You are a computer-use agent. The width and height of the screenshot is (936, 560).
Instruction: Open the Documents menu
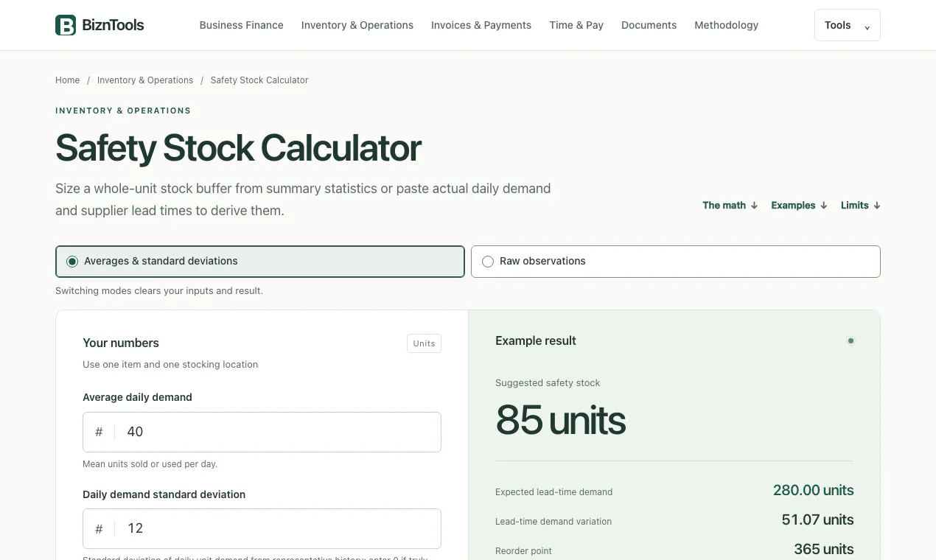[x=649, y=25]
